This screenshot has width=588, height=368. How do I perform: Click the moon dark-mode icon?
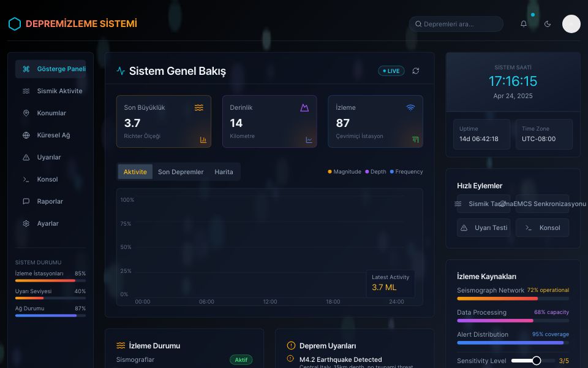(548, 24)
